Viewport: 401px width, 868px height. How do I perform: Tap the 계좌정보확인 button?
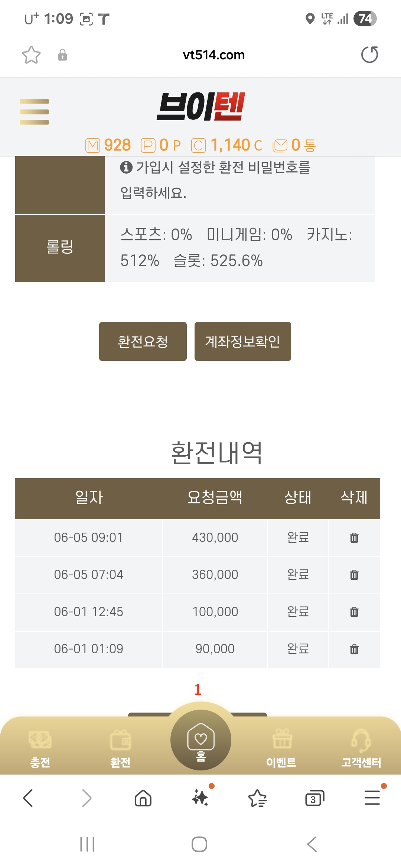pos(243,341)
